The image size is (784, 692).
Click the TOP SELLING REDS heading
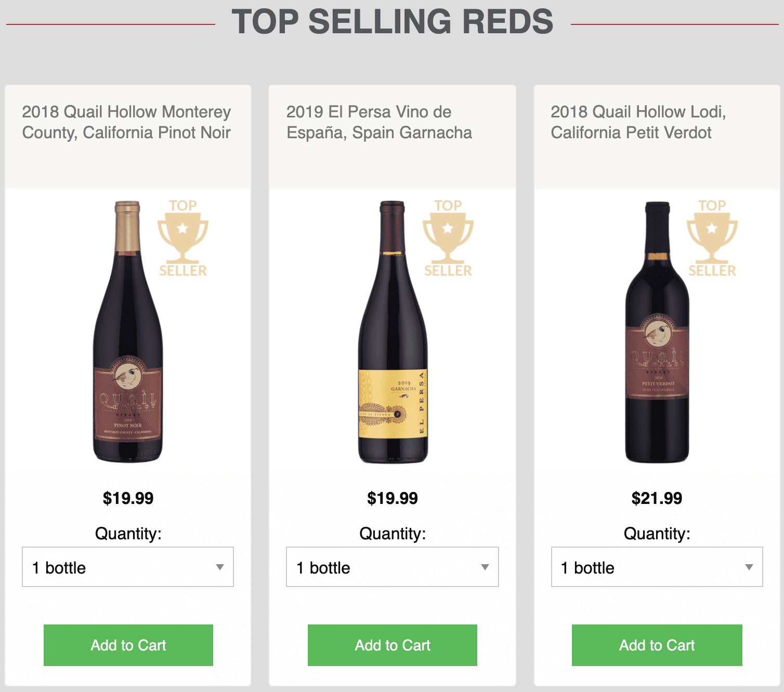click(x=393, y=22)
